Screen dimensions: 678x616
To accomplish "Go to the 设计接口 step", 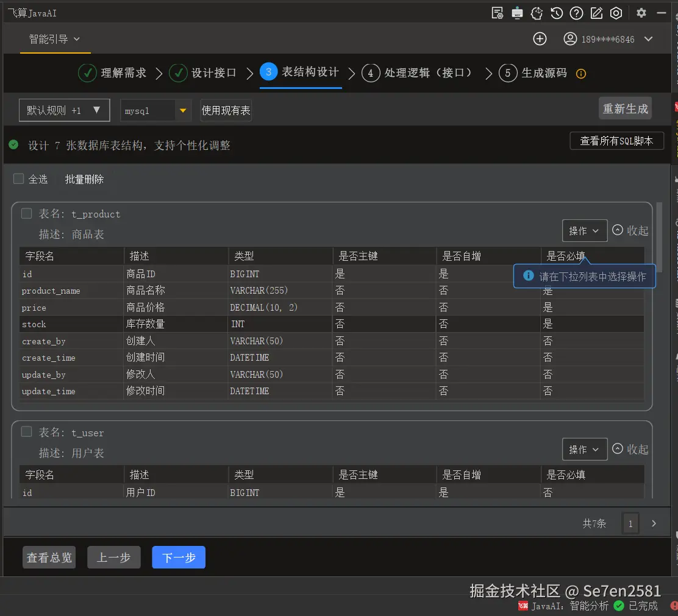I will tap(214, 73).
